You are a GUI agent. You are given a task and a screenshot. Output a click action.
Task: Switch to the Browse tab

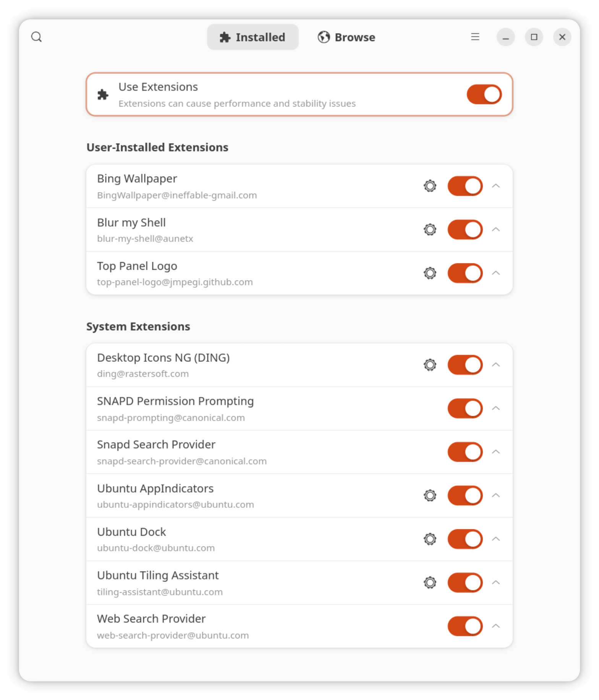click(346, 37)
